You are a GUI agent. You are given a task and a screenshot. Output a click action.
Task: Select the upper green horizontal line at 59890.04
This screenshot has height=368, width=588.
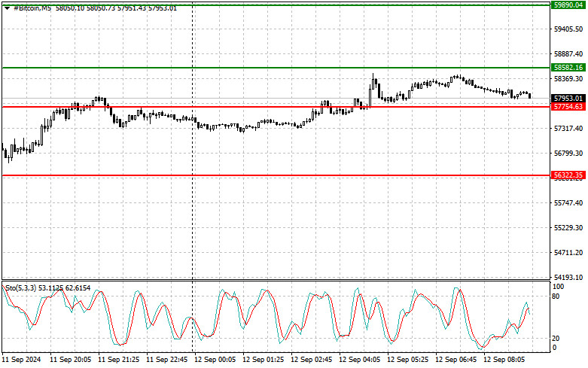pyautogui.click(x=276, y=5)
